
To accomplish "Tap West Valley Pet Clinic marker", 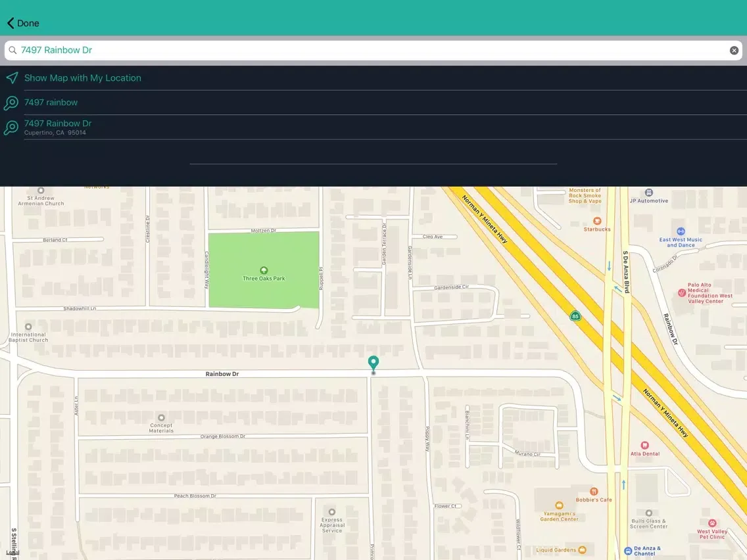I will (712, 523).
